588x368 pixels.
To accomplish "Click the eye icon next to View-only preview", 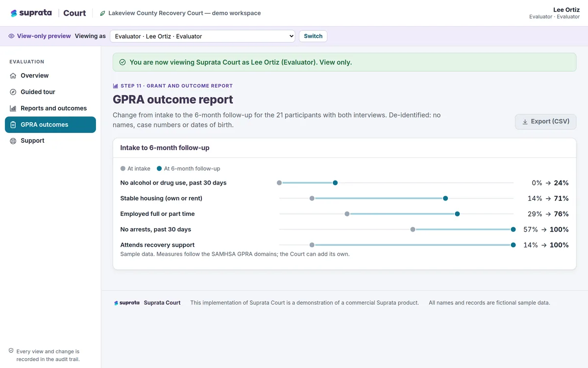I will 11,36.
